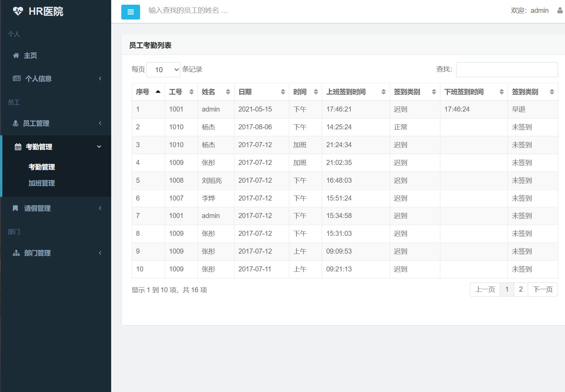Toggle the 序号 column sort arrow

[158, 91]
